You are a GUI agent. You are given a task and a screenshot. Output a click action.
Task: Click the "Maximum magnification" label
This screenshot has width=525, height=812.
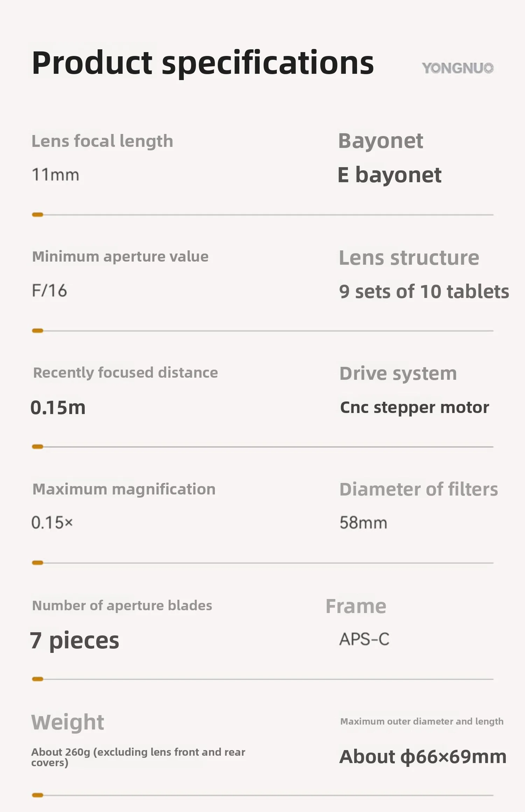(124, 489)
